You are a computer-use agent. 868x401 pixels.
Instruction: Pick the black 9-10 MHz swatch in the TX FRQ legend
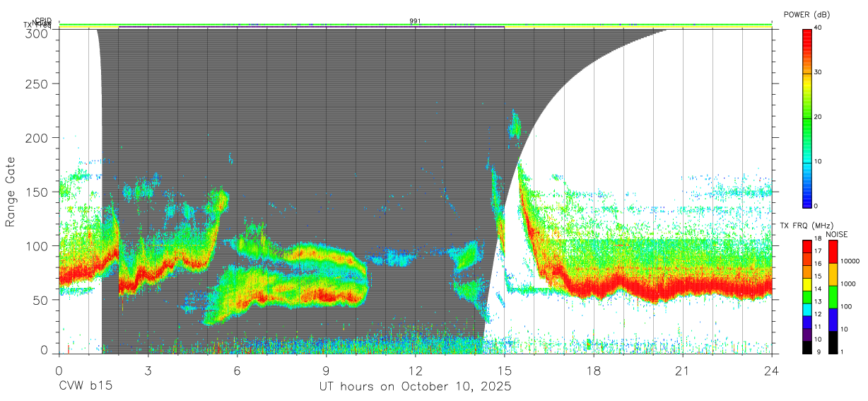tap(807, 347)
